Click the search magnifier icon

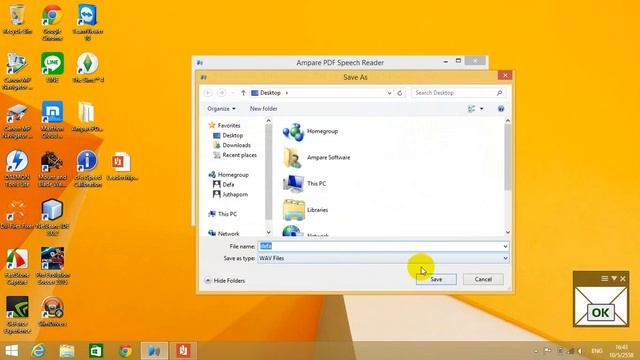click(x=499, y=93)
